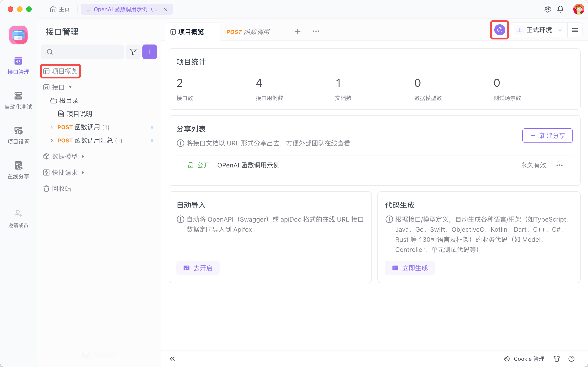Click the 立即生成 button
Screen dimensions: 588x367
pyautogui.click(x=410, y=268)
